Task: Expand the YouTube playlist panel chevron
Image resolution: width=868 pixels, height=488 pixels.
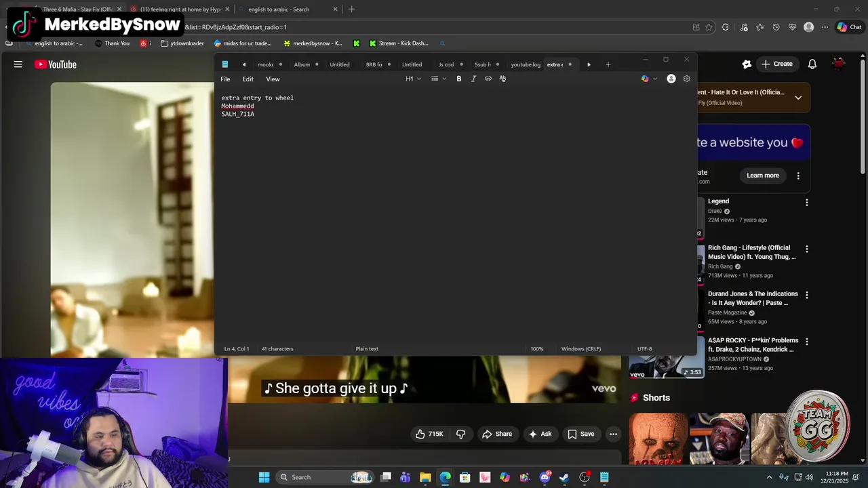Action: [798, 98]
